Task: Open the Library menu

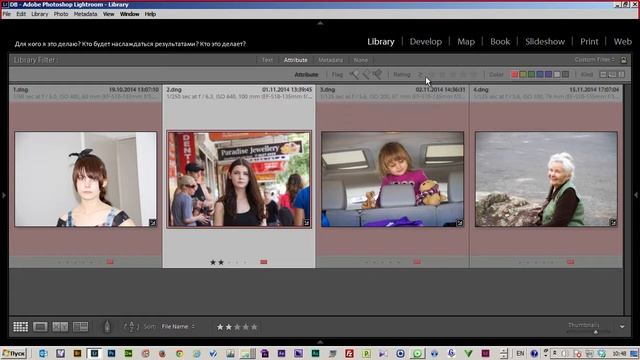Action: pos(40,14)
